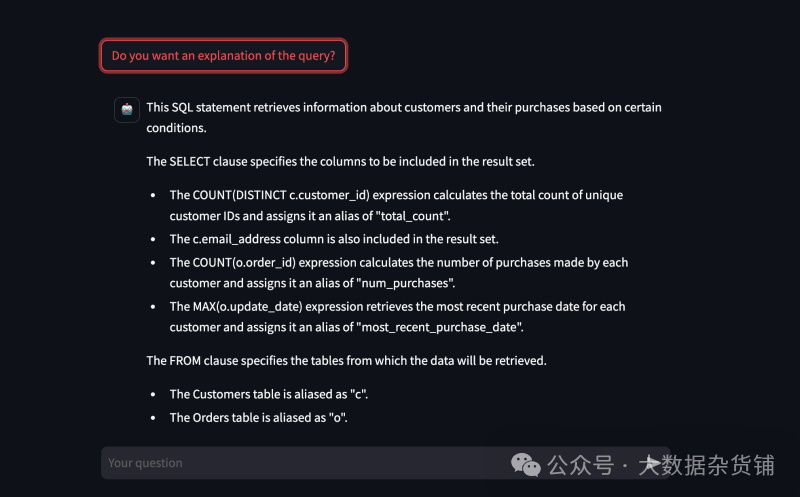Click the assistant robot avatar icon
This screenshot has width=800, height=497.
127,110
